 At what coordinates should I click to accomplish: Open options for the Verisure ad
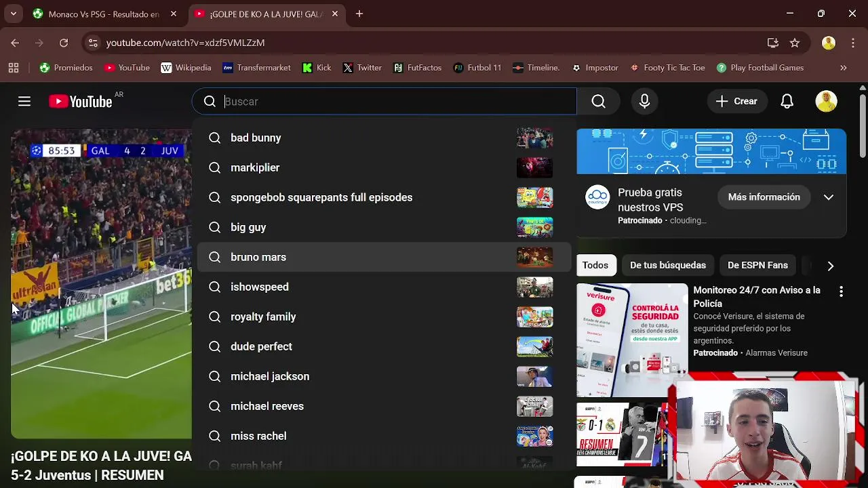[x=841, y=291]
